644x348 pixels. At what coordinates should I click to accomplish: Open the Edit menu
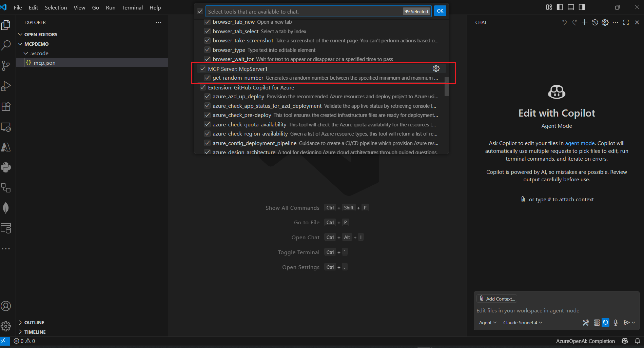33,7
